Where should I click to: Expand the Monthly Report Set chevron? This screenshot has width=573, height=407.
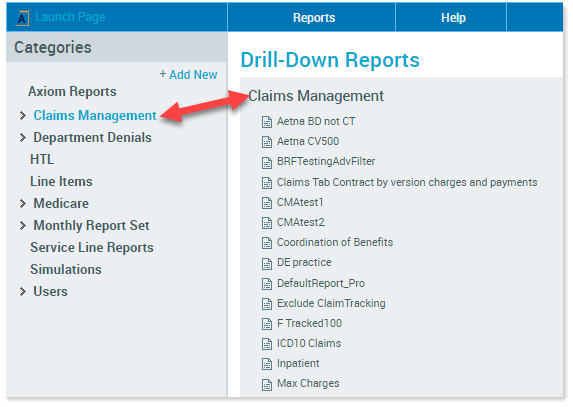23,226
